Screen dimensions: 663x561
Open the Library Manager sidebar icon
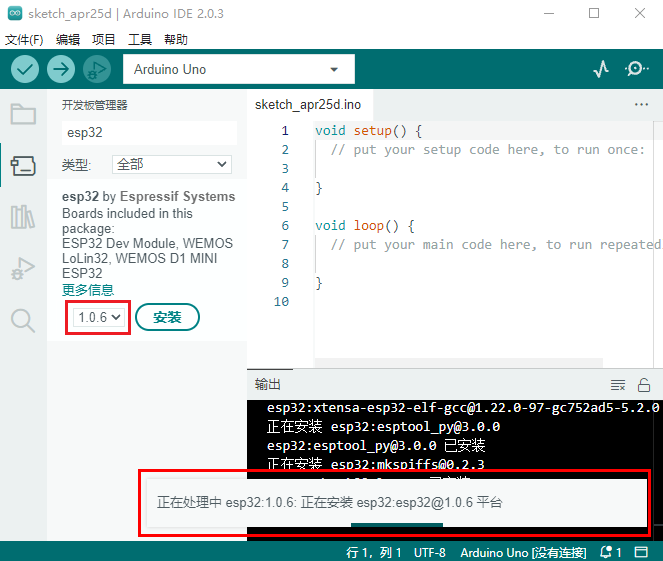point(22,217)
